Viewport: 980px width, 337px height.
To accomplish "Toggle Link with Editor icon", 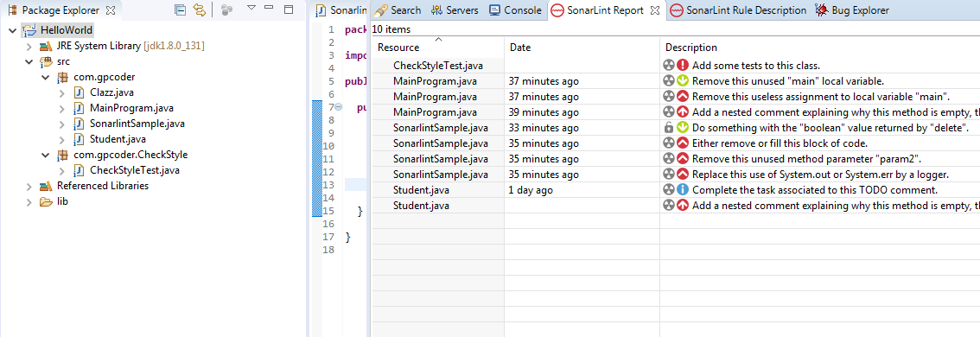I will 200,10.
